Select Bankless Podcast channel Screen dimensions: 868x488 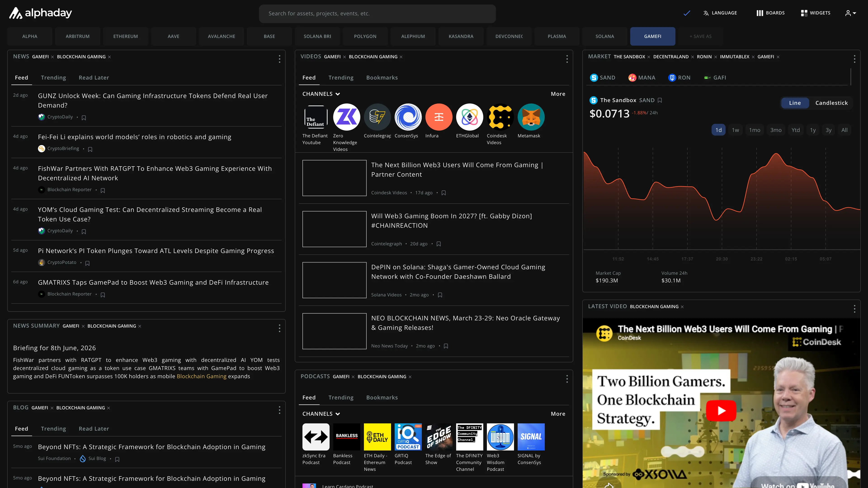click(x=346, y=437)
